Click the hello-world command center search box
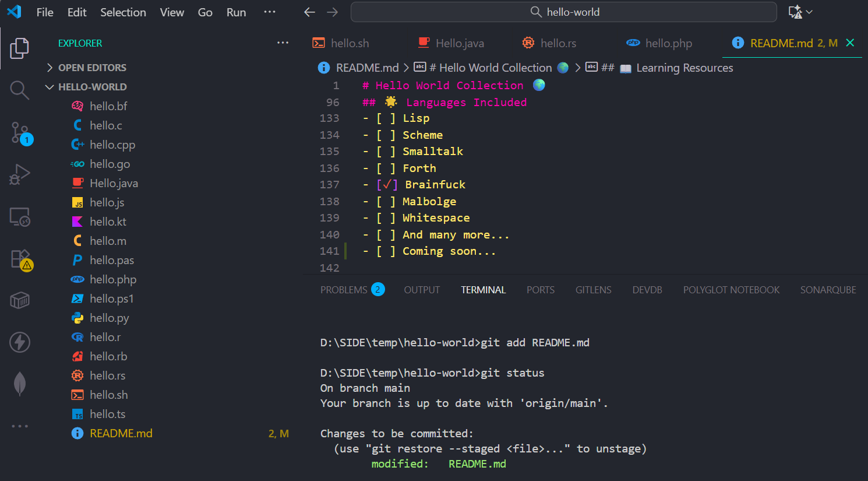 pyautogui.click(x=563, y=12)
